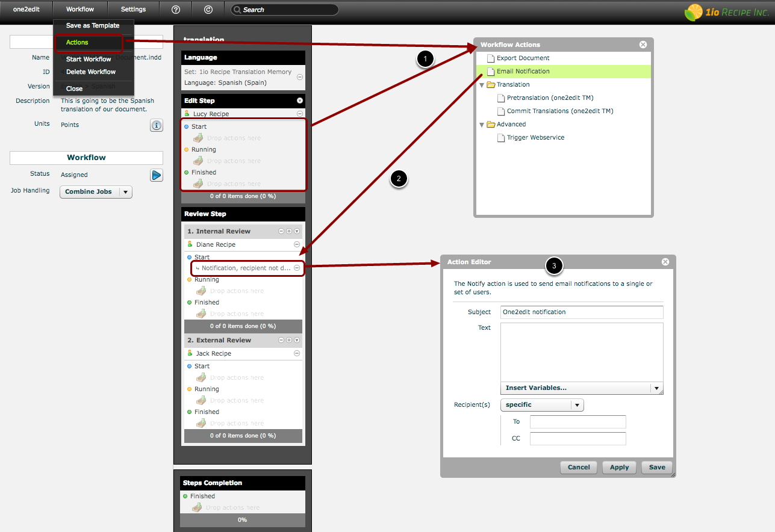Screen dimensions: 775x532
Task: Choose Close in the Workflow menu
Action: 75,88
